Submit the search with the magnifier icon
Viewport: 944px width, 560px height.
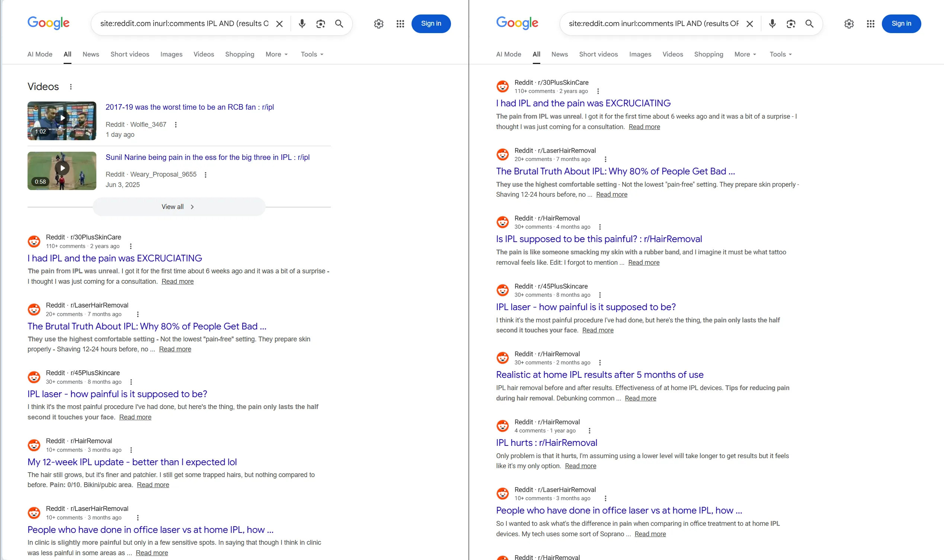pyautogui.click(x=339, y=23)
